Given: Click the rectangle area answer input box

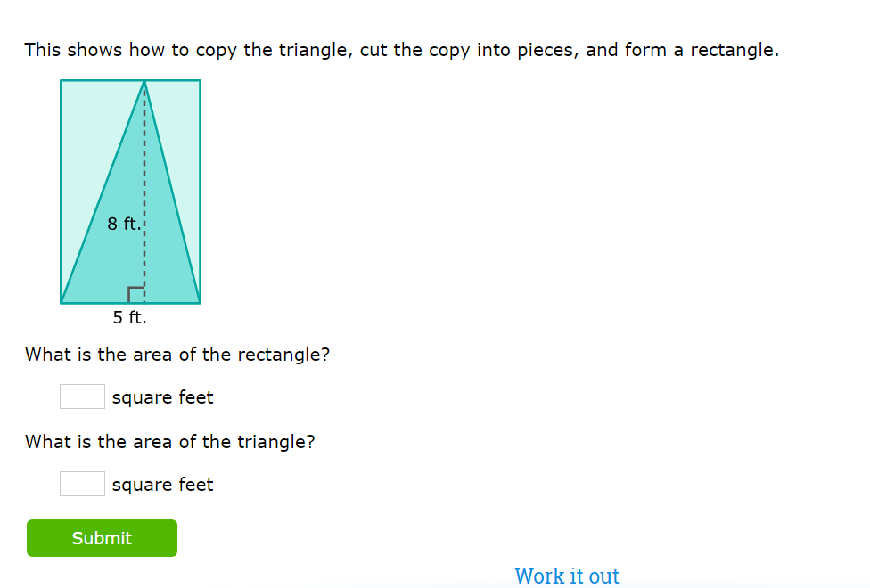Looking at the screenshot, I should (x=82, y=396).
